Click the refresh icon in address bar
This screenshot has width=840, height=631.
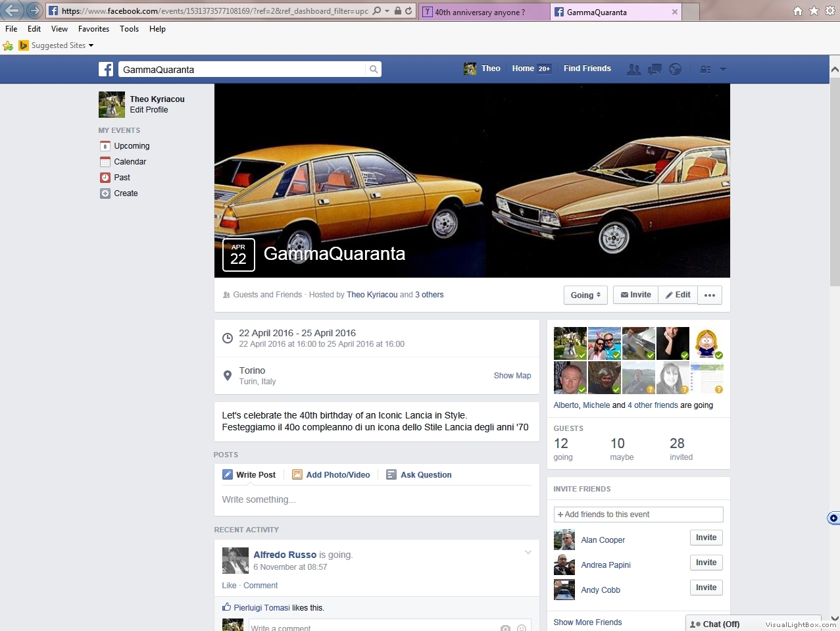click(x=408, y=11)
